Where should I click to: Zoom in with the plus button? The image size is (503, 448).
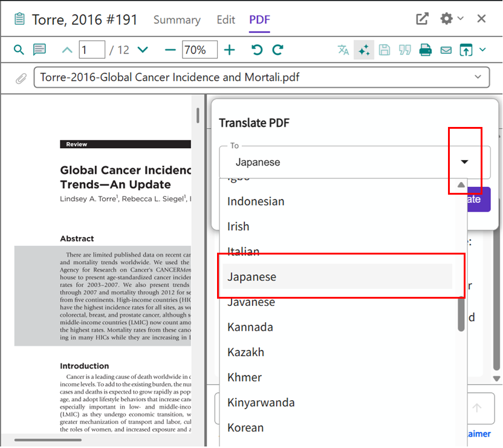pyautogui.click(x=230, y=50)
